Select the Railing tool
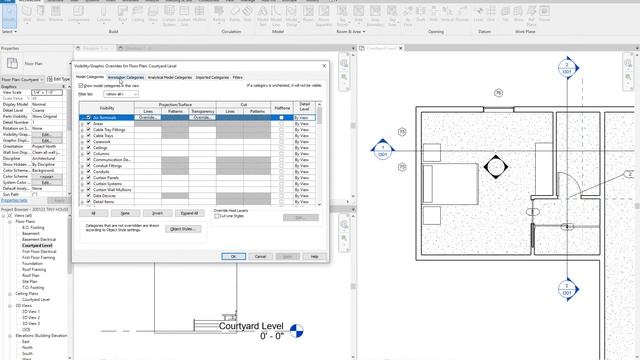Image resolution: width=640 pixels, height=360 pixels. [x=219, y=14]
